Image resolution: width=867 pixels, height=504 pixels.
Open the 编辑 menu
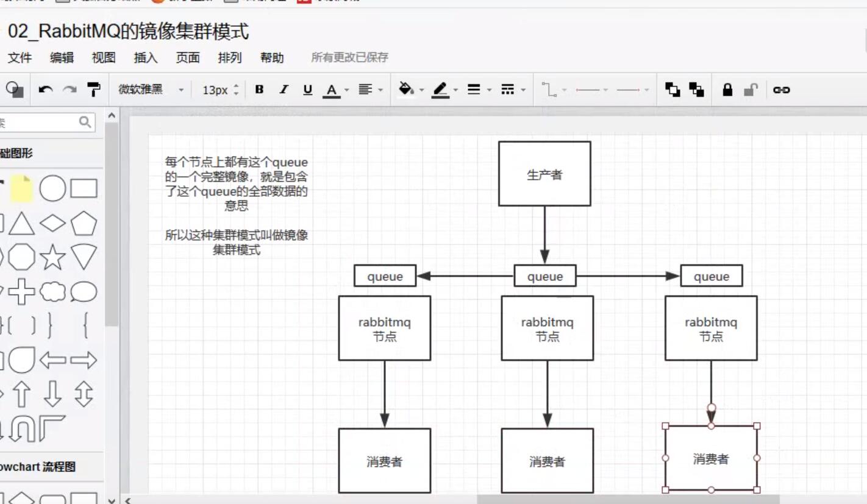(x=62, y=57)
